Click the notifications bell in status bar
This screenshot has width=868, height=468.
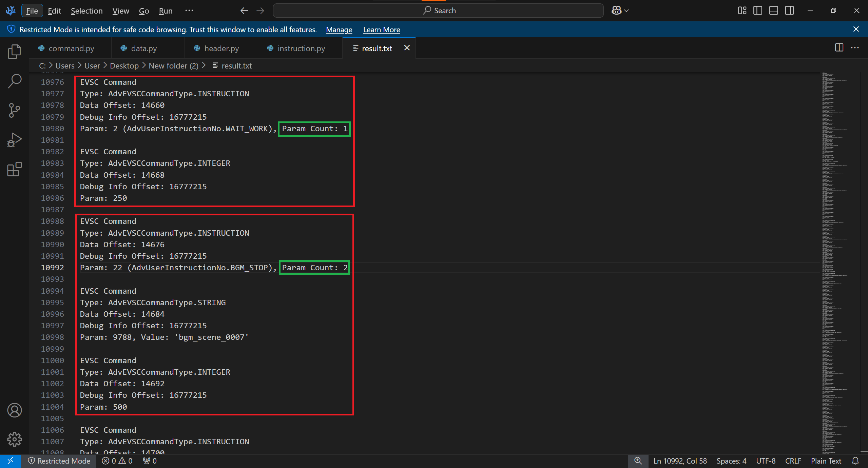click(855, 461)
